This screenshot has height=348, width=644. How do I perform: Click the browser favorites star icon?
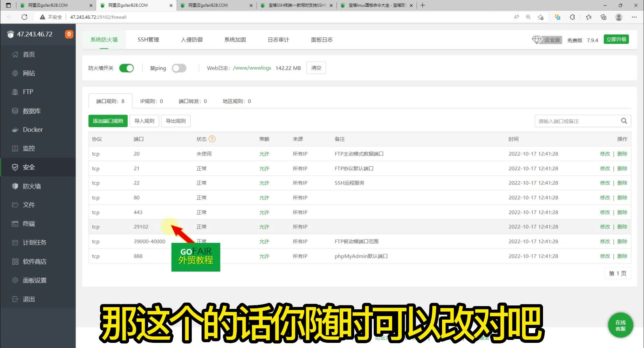[x=541, y=17]
